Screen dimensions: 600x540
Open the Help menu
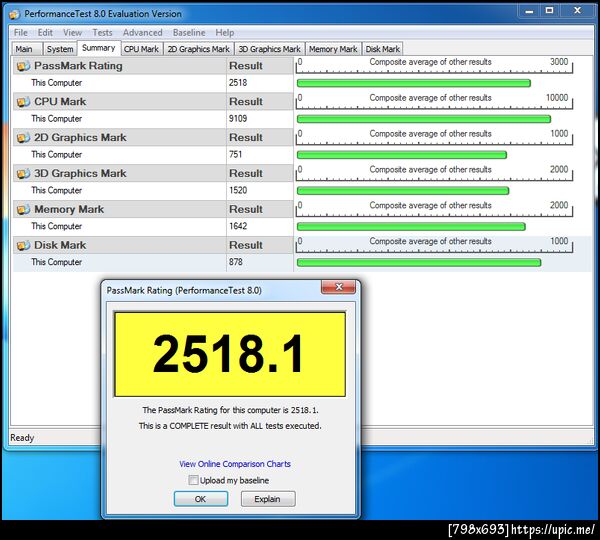(x=225, y=33)
